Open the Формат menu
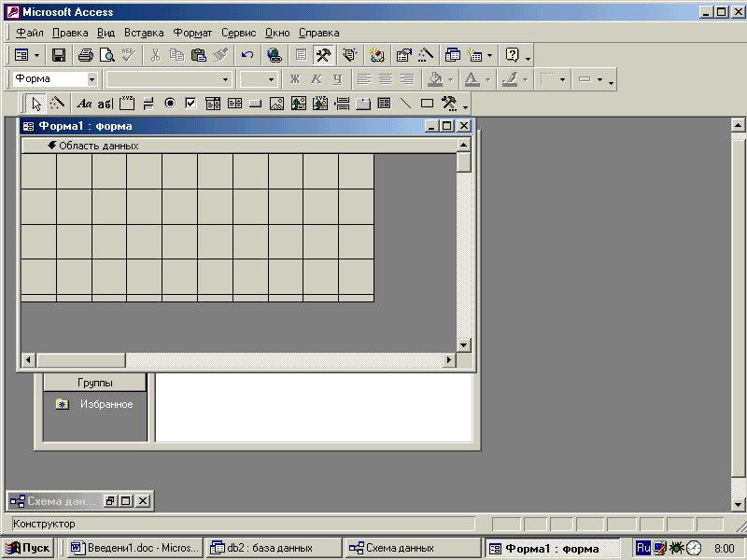Viewport: 747px width, 560px height. coord(192,33)
